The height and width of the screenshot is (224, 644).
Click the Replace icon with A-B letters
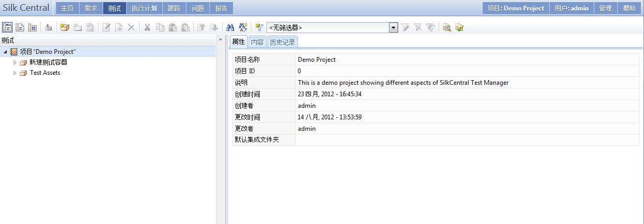(x=242, y=28)
